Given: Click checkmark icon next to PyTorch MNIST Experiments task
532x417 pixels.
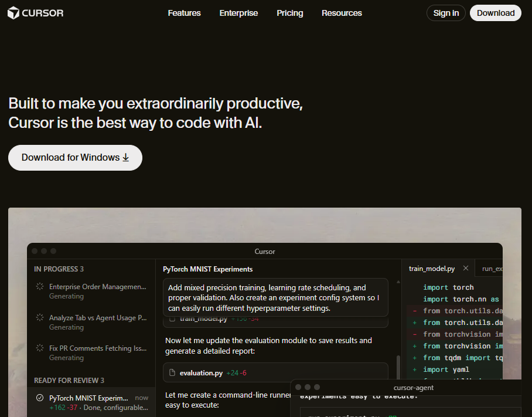Looking at the screenshot, I should click(x=40, y=398).
